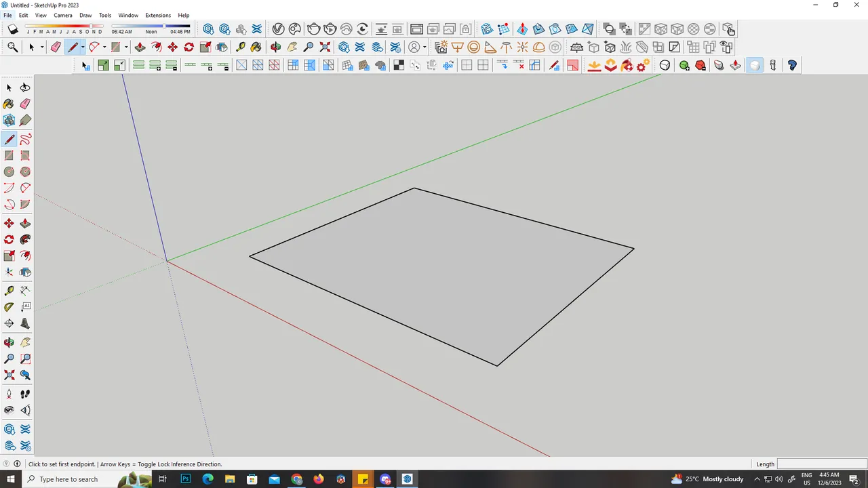The image size is (868, 488).
Task: Select the Polygon tool in left toolbar
Action: (25, 172)
